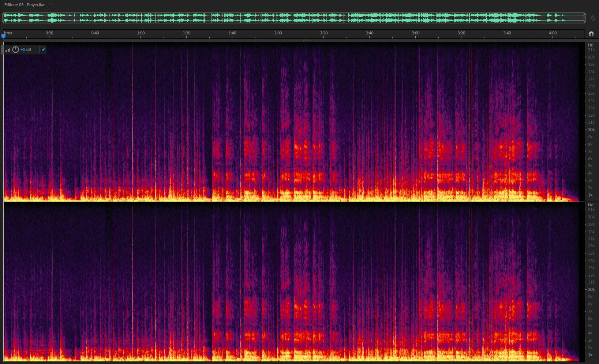Click the zoom out full icon
The image size is (599, 364).
click(592, 18)
